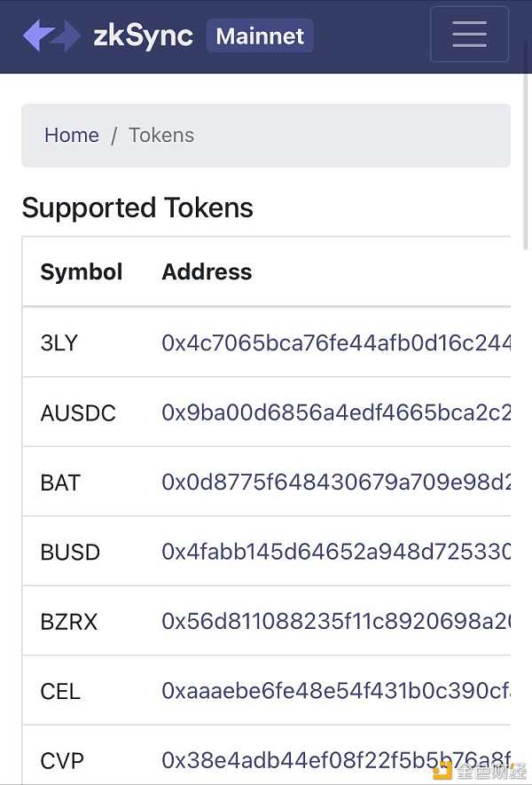The image size is (532, 785).
Task: Click the Mainnet network badge
Action: coord(260,36)
